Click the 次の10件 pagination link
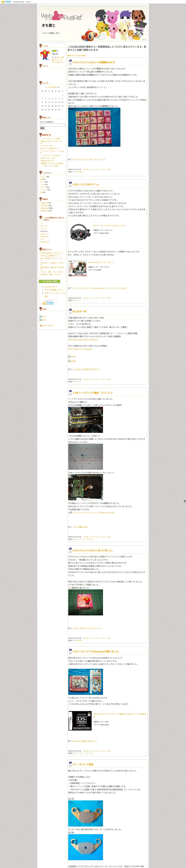Viewport: 186px width, 868px height. (80, 56)
